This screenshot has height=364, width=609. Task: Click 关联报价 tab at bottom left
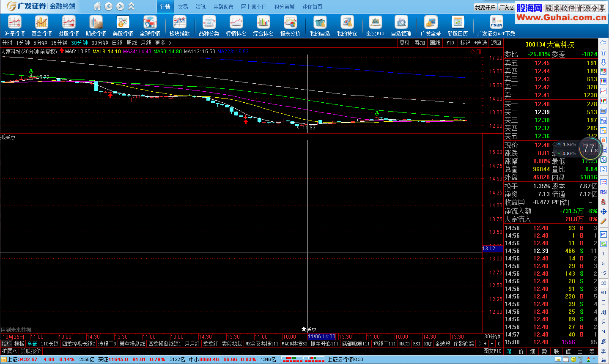[31, 351]
